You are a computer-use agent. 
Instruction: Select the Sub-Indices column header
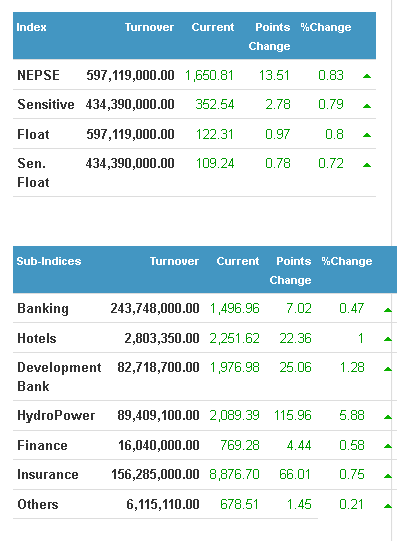point(49,261)
